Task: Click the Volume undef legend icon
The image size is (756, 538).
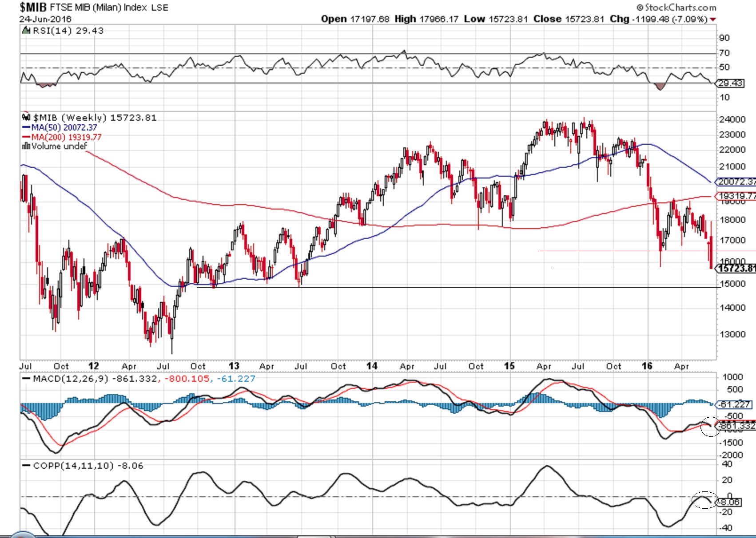Action: click(26, 146)
